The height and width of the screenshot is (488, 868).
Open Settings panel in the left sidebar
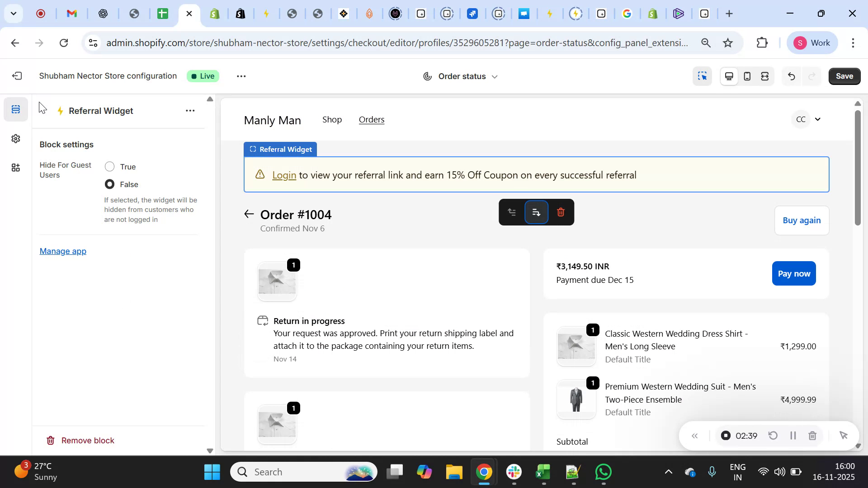pyautogui.click(x=16, y=139)
